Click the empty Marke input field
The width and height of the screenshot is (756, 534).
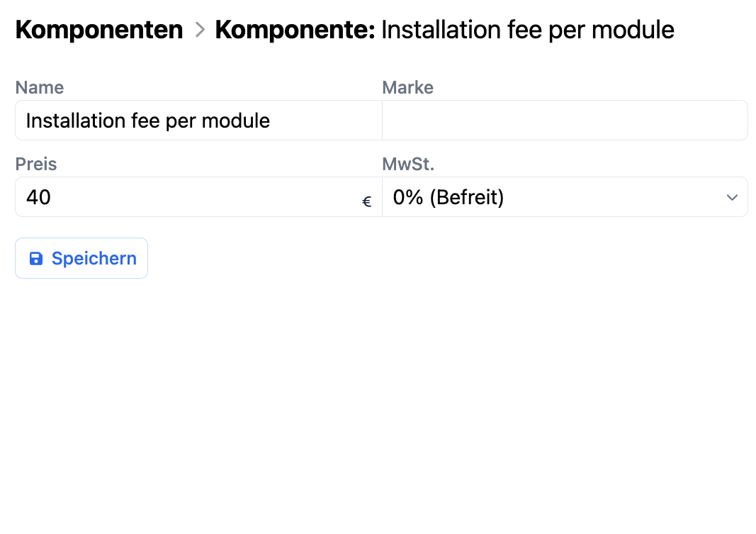tap(565, 121)
